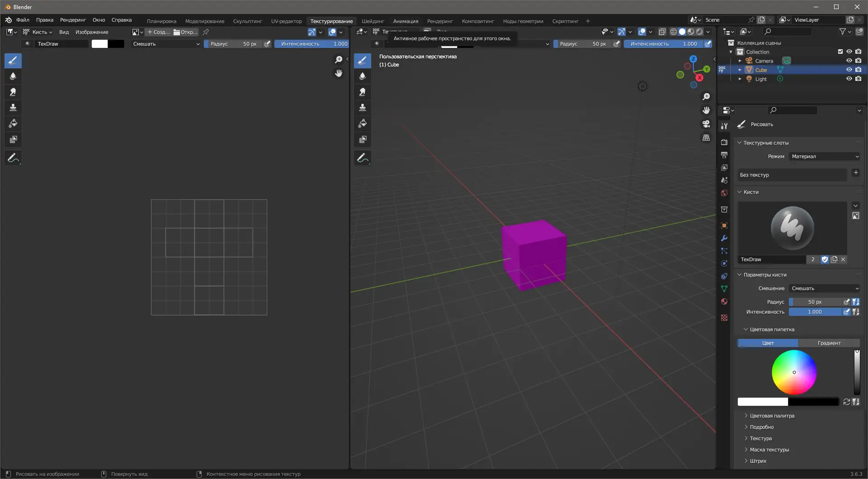Click the zoom magnifier icon in the 3D viewport
This screenshot has width=868, height=479.
click(x=706, y=97)
